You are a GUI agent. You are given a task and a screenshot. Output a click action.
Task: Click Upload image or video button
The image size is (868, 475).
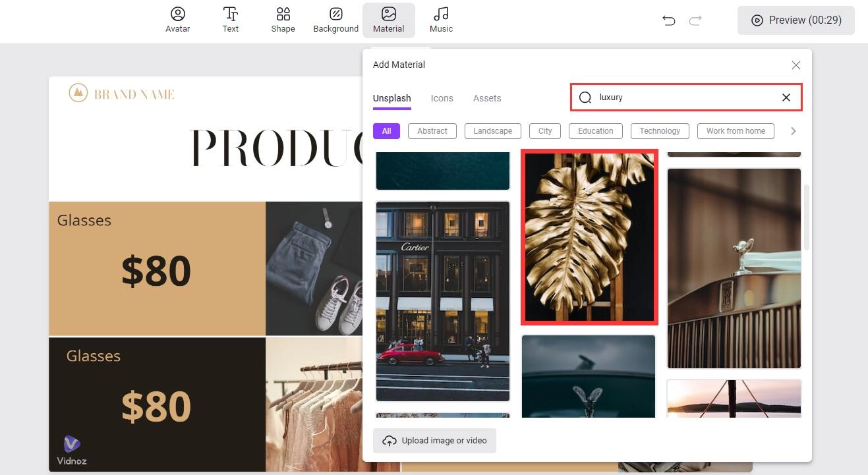[x=434, y=441]
